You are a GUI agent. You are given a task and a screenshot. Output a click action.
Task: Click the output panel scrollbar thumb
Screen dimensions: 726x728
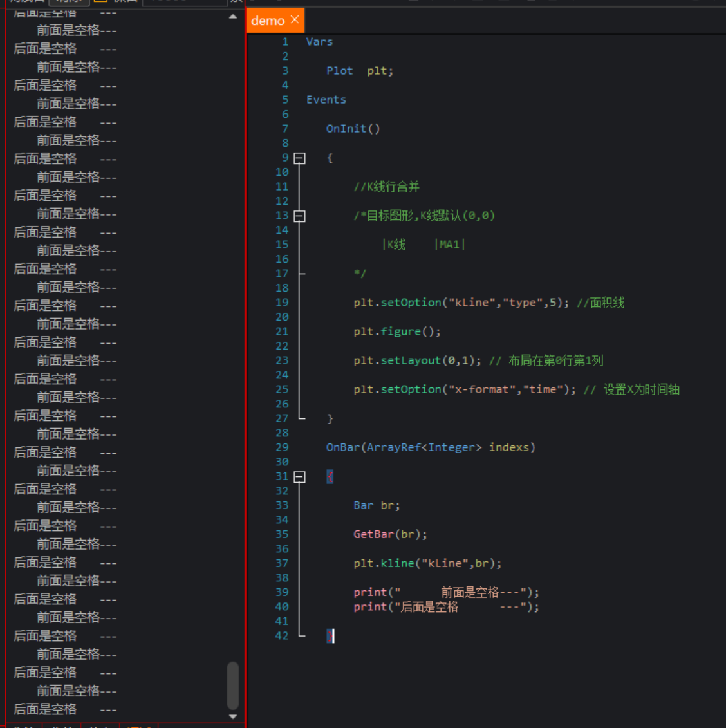[233, 686]
